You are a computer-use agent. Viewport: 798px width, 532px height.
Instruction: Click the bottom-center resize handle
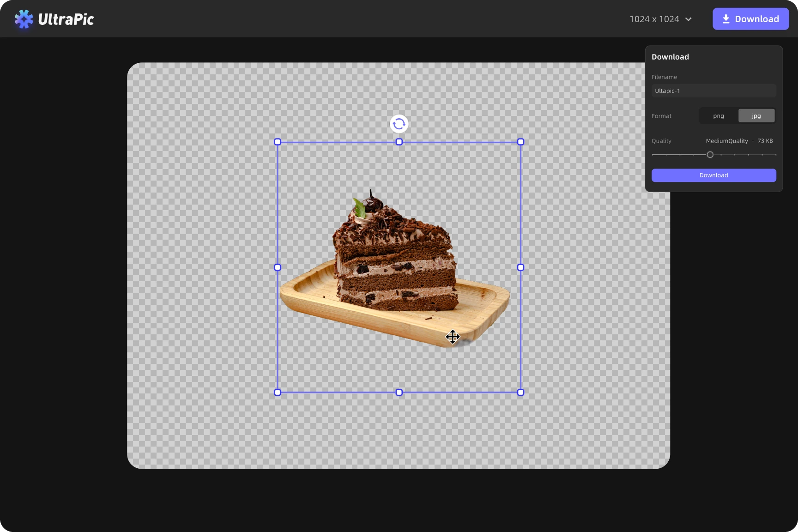tap(399, 393)
